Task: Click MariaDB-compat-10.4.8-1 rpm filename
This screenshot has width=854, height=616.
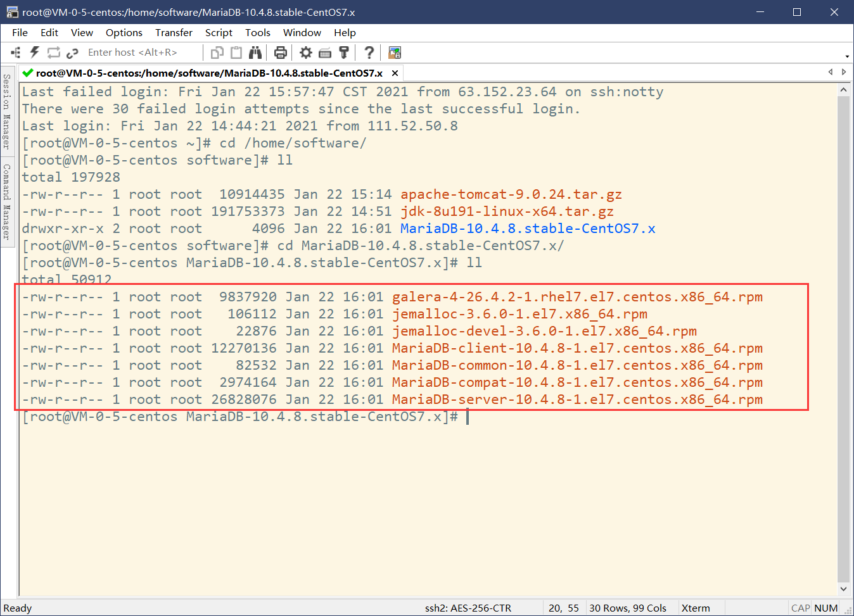Action: pos(577,382)
